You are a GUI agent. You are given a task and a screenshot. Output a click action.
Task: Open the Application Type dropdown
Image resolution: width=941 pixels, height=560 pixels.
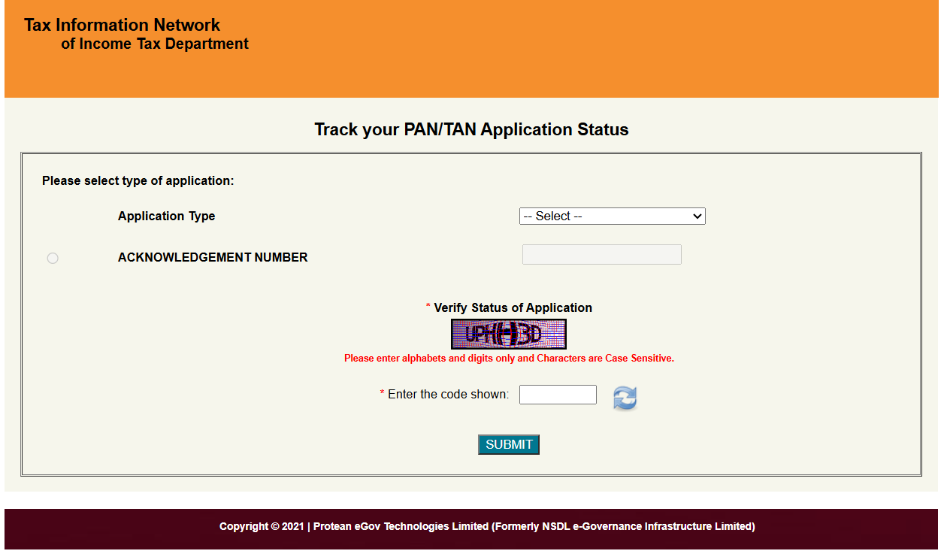tap(613, 216)
